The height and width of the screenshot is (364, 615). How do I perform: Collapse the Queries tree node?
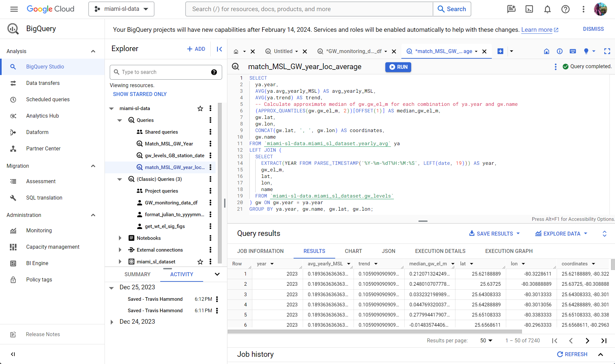click(120, 120)
